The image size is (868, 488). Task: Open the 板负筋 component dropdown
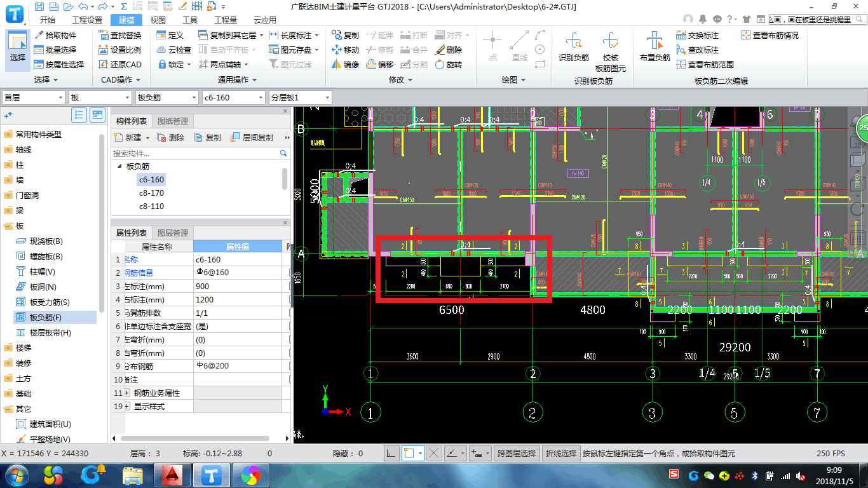click(166, 97)
